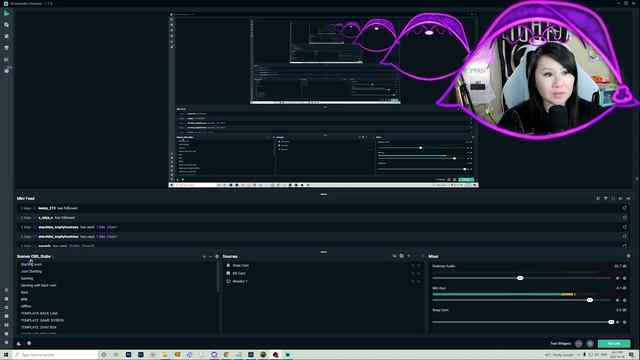
Task: Open the first icon in the Sources header
Action: [x=394, y=256]
